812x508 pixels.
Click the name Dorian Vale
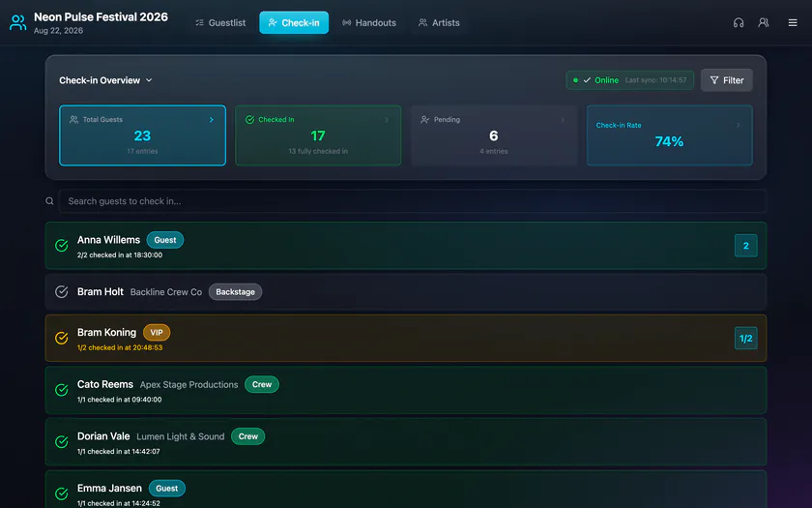tap(103, 436)
